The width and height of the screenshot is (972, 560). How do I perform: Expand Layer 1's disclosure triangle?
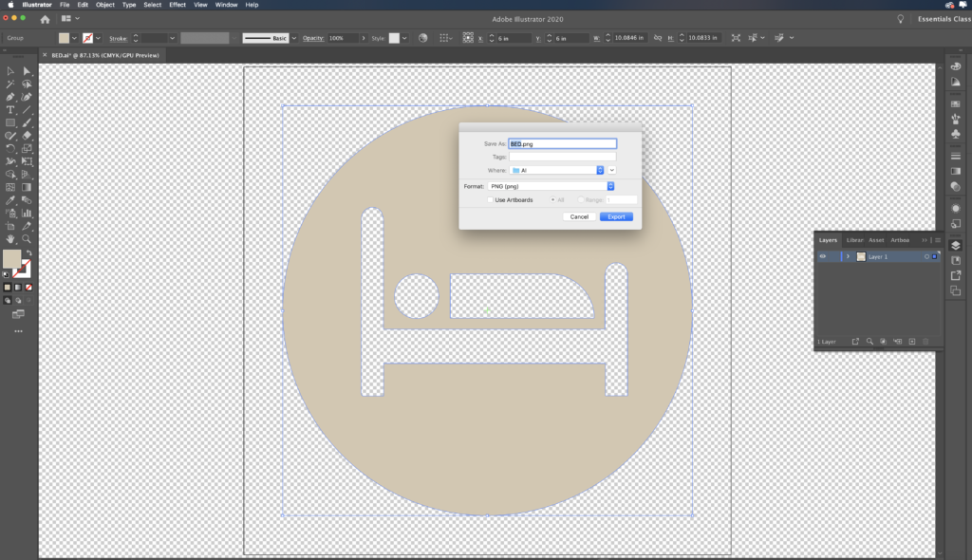pos(848,256)
